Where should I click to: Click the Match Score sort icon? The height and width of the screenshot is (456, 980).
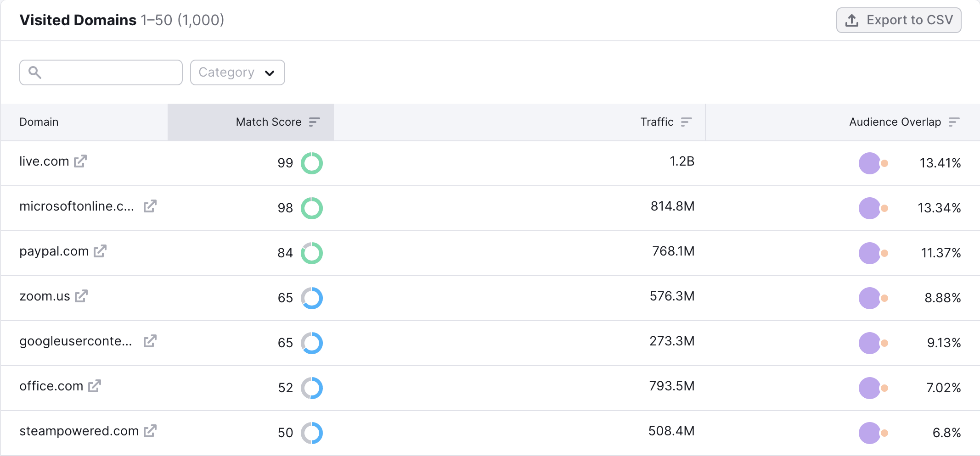click(315, 122)
